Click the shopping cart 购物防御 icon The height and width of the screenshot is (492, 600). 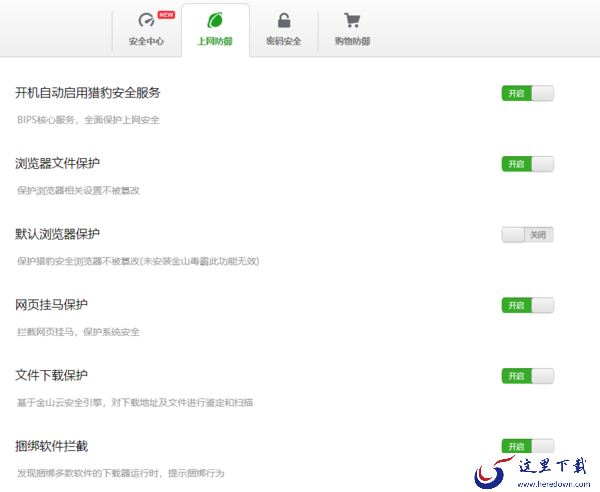pyautogui.click(x=352, y=20)
